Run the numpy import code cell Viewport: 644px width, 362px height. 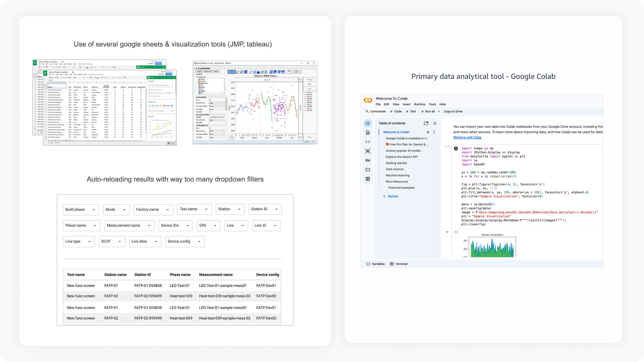[456, 148]
